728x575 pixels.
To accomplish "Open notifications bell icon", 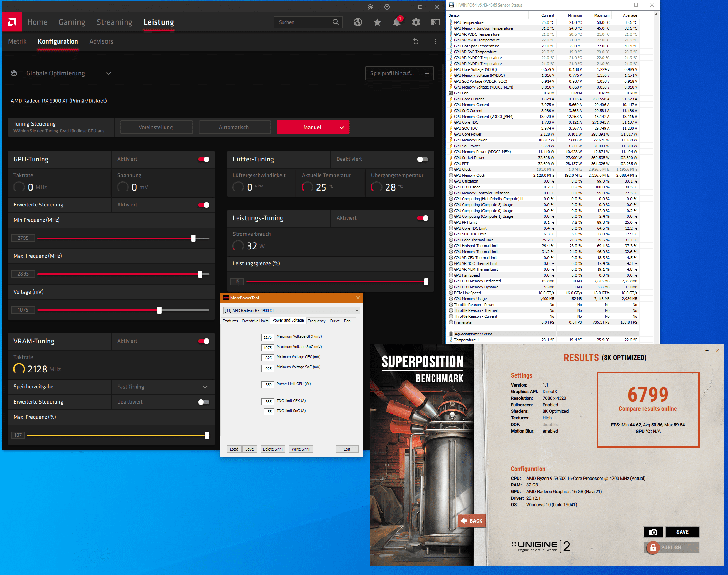I will click(x=397, y=22).
